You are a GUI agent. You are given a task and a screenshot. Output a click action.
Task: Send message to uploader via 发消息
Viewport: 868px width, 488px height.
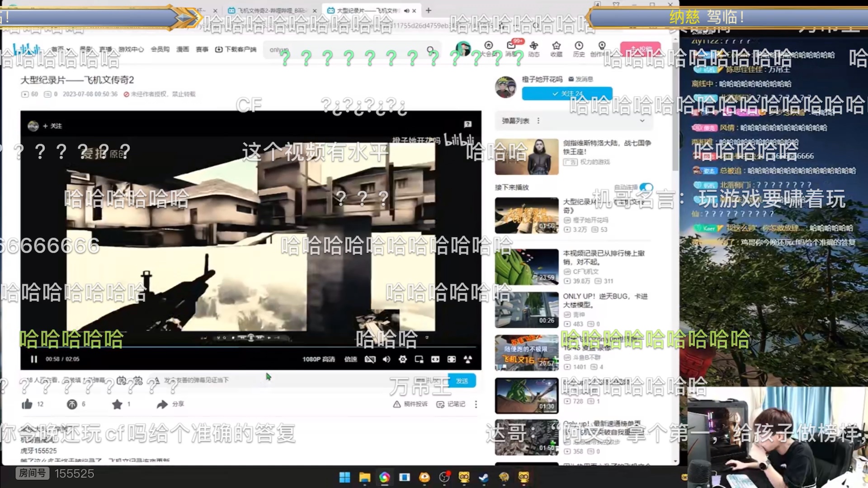(x=581, y=79)
